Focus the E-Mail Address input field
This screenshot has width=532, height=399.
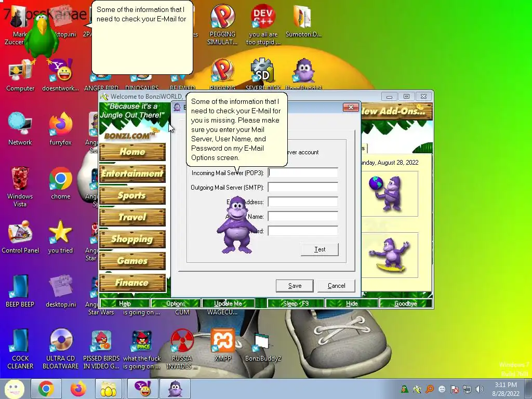(303, 202)
